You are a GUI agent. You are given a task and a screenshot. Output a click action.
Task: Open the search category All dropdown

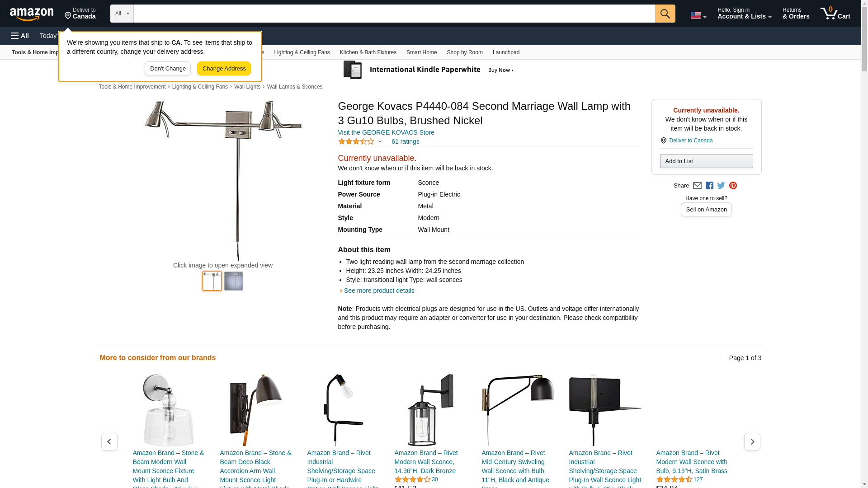pyautogui.click(x=122, y=14)
